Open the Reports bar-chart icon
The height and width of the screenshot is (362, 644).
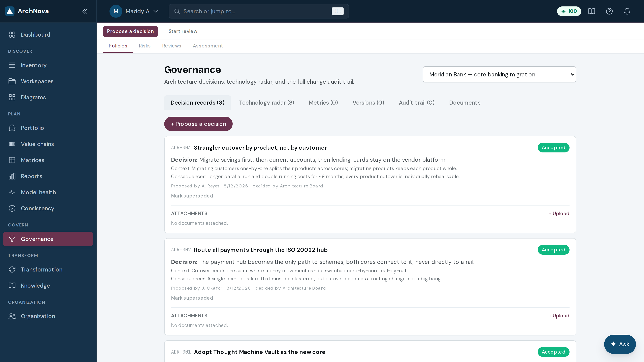(x=12, y=176)
